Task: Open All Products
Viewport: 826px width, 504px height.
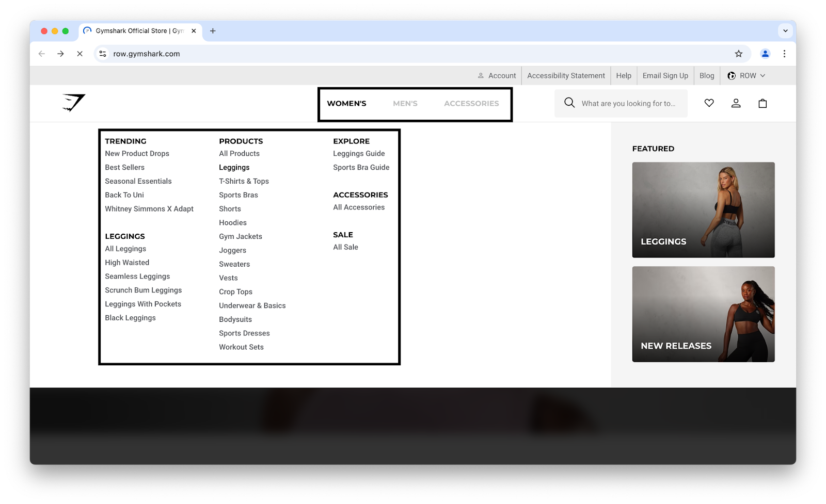Action: coord(239,154)
